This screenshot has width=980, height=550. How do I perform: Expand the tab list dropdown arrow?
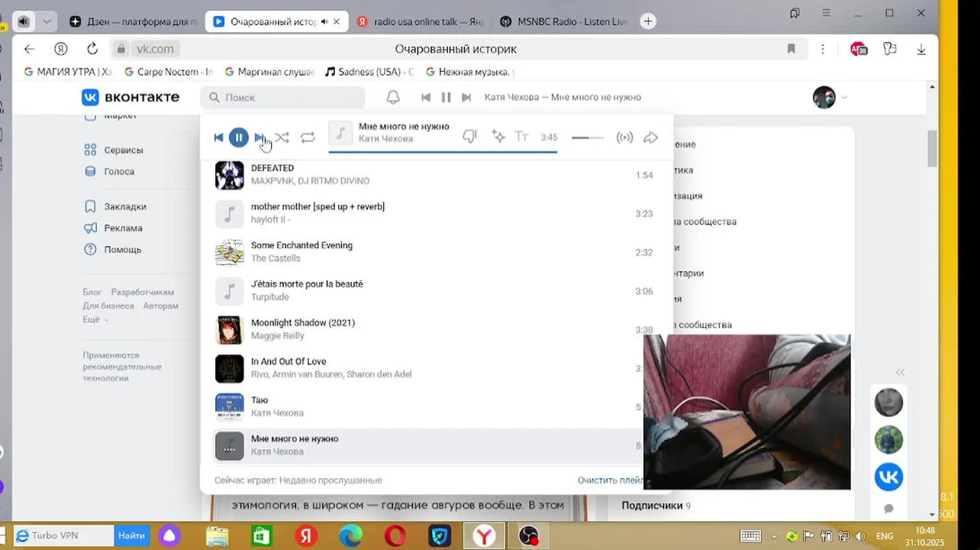coord(47,21)
